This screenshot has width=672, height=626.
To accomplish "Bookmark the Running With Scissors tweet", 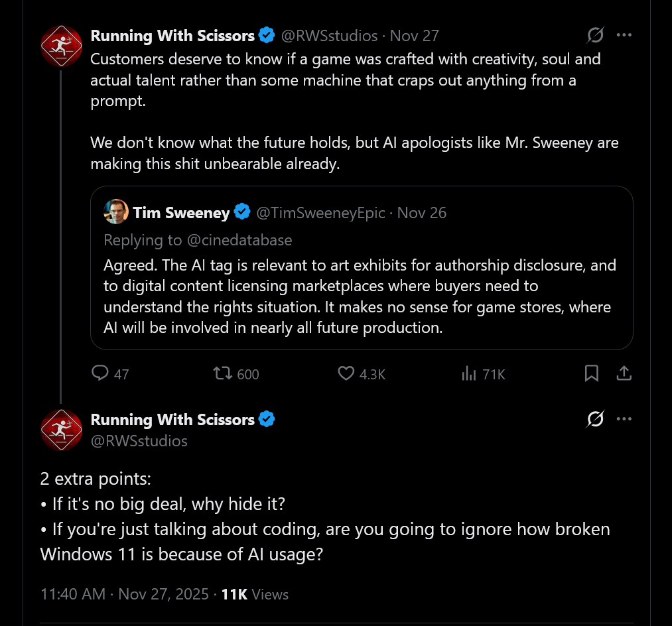I will [x=591, y=374].
